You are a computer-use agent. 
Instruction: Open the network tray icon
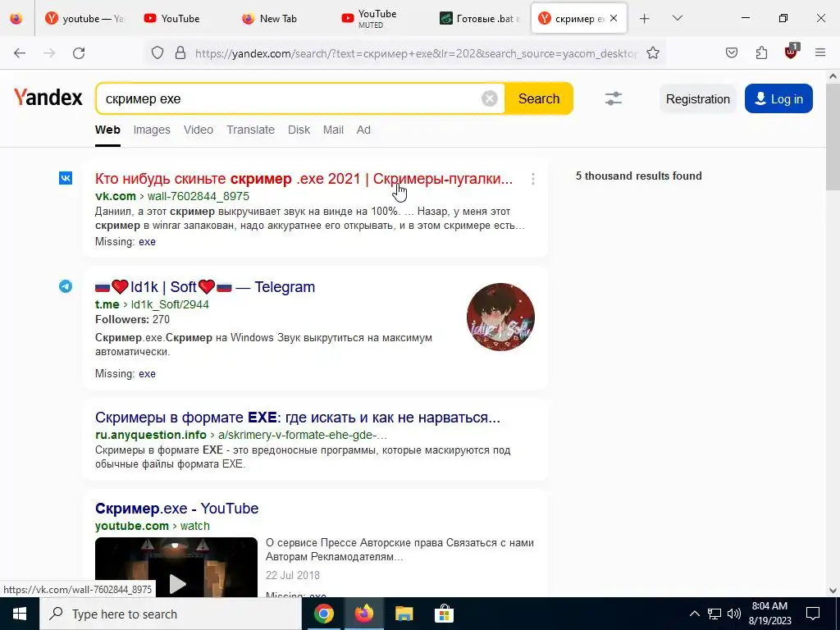coord(714,614)
